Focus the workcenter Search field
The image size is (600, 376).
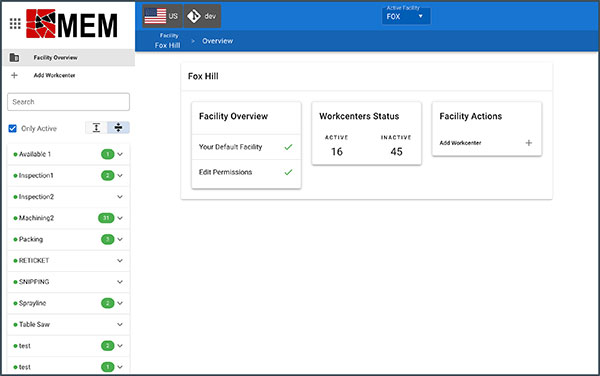click(x=68, y=102)
